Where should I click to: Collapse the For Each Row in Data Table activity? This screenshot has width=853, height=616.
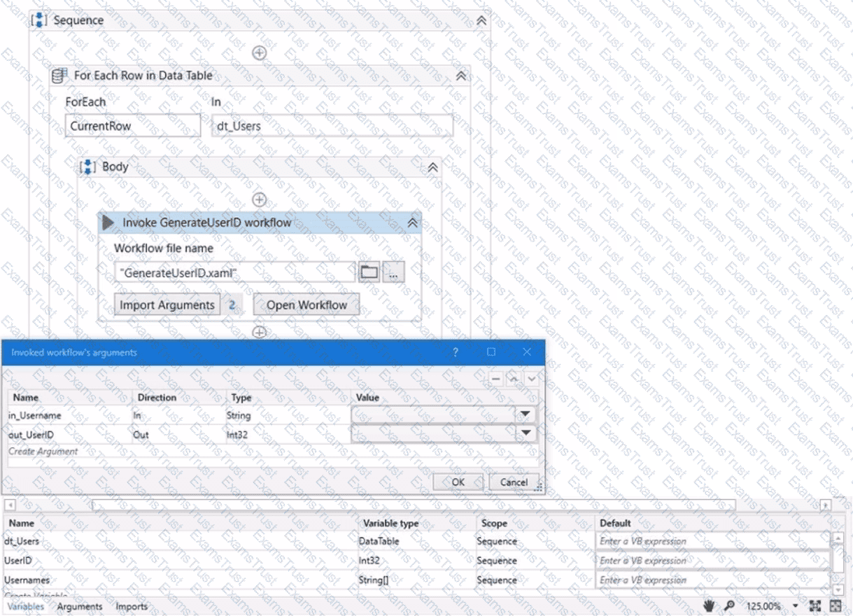click(460, 76)
